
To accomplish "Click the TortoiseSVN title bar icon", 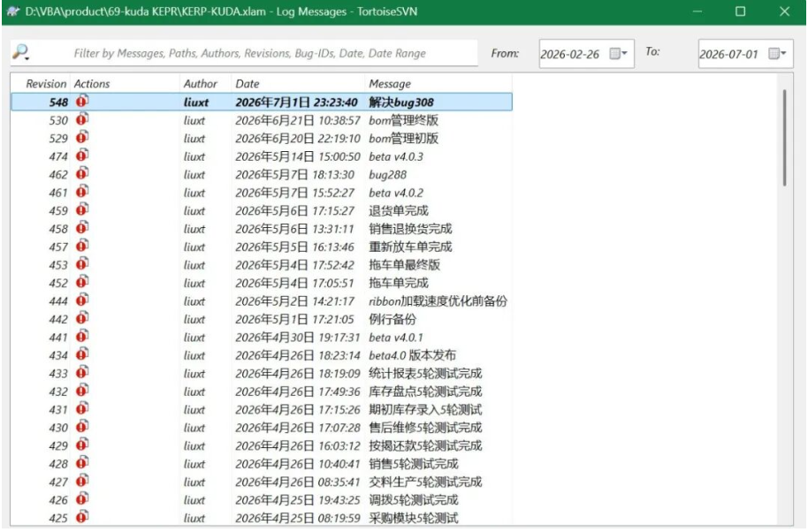I will 13,11.
